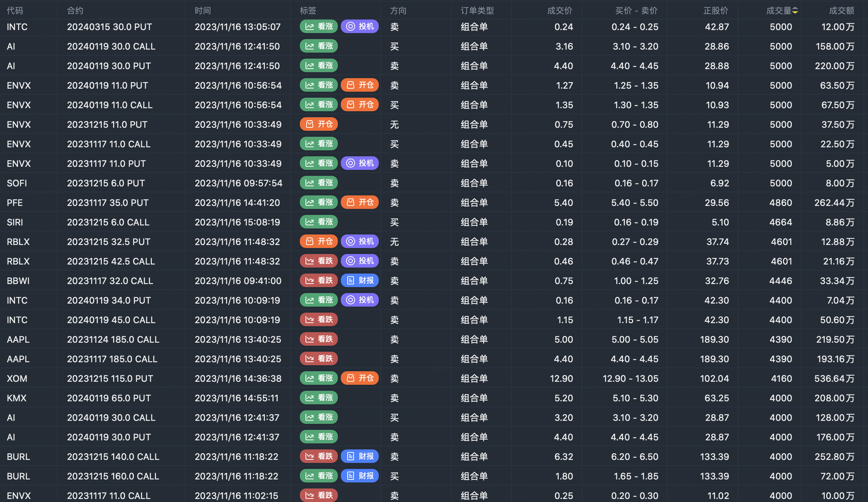Click the 开仓 tag on PFE 35.0 PUT row
Screen dimensions: 868x502
pyautogui.click(x=360, y=202)
